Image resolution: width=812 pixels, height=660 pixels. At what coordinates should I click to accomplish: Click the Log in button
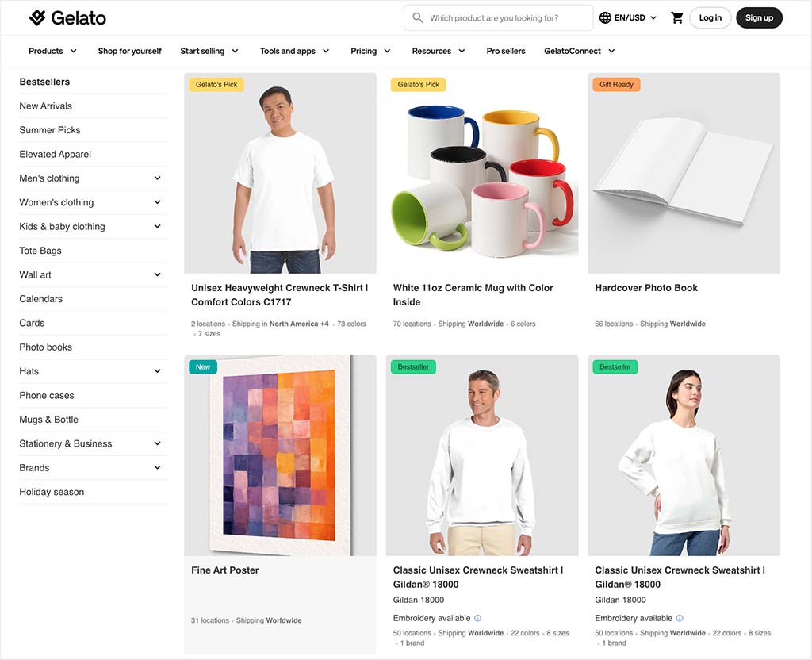[x=710, y=17]
